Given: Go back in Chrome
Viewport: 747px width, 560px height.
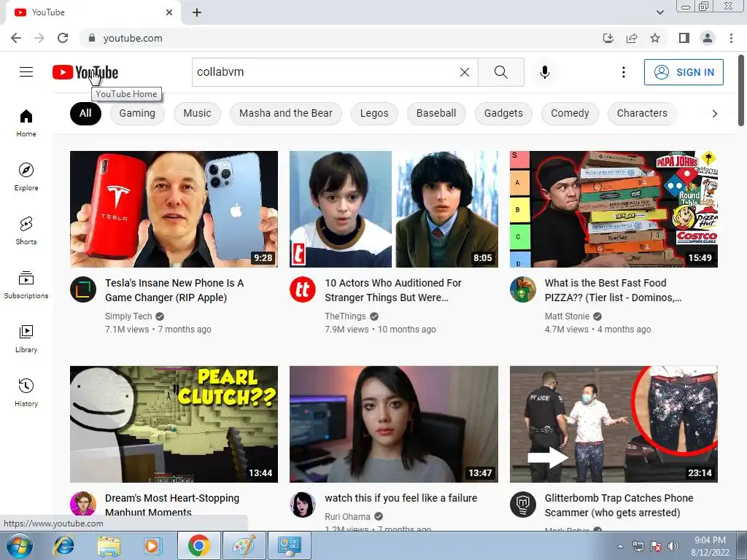Looking at the screenshot, I should pos(16,38).
